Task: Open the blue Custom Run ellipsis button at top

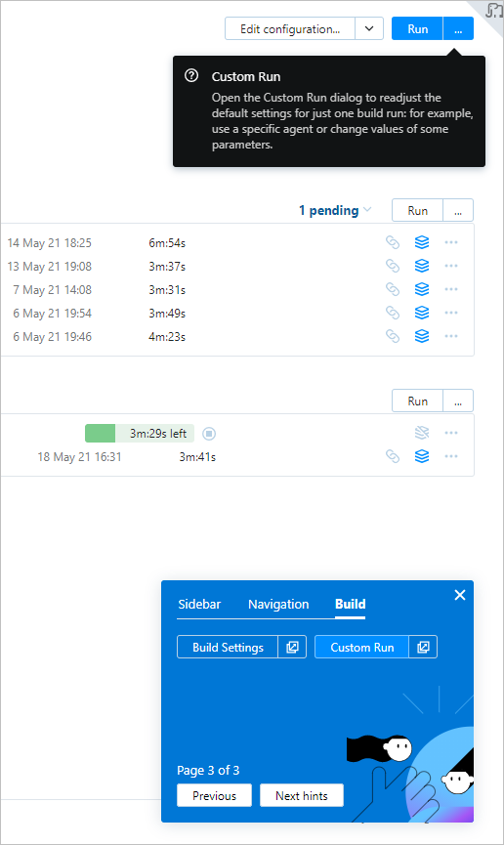Action: (458, 28)
